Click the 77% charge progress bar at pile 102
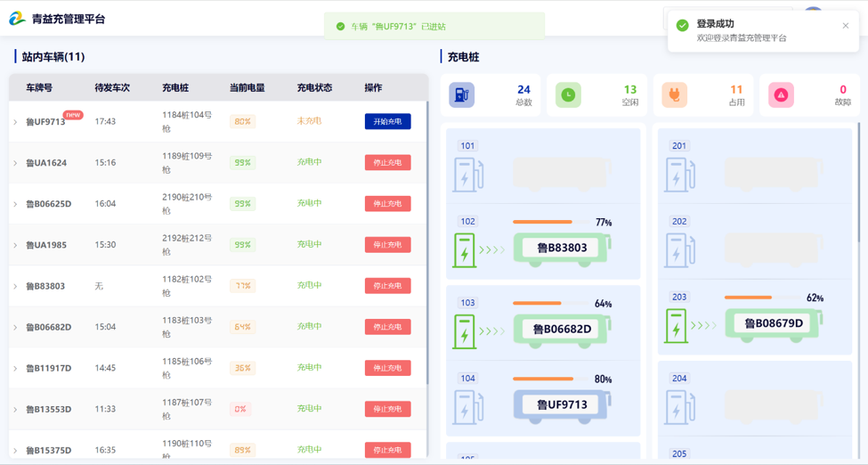This screenshot has width=868, height=465. pyautogui.click(x=543, y=222)
